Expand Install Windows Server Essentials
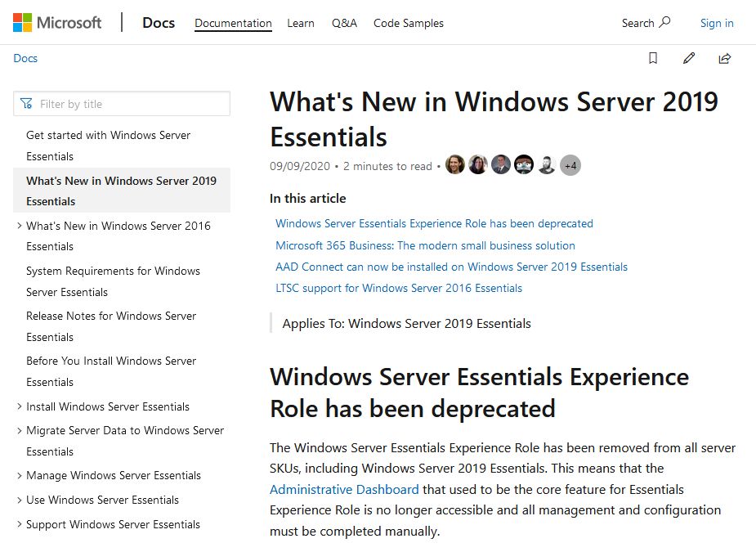This screenshot has width=756, height=552. (20, 406)
